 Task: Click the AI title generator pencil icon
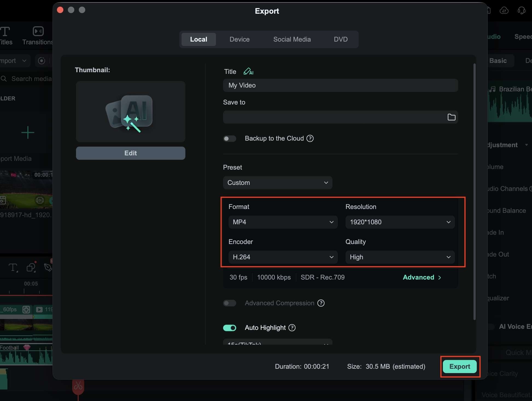(248, 71)
